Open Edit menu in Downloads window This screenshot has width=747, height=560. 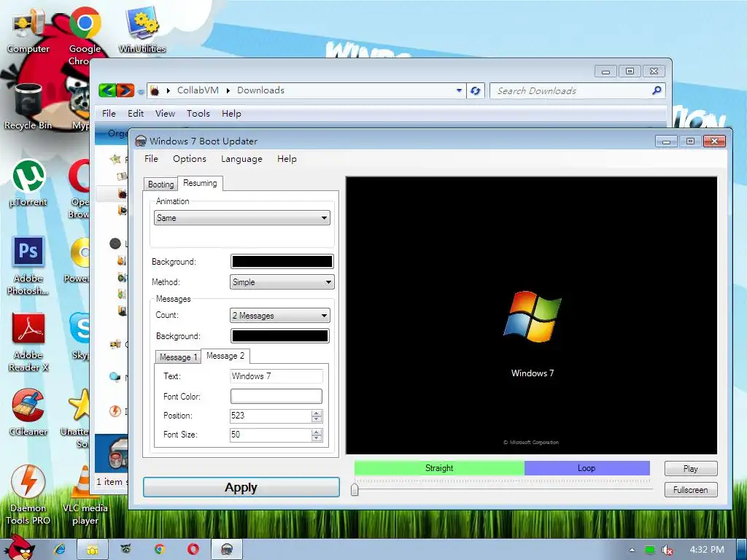[x=136, y=113]
